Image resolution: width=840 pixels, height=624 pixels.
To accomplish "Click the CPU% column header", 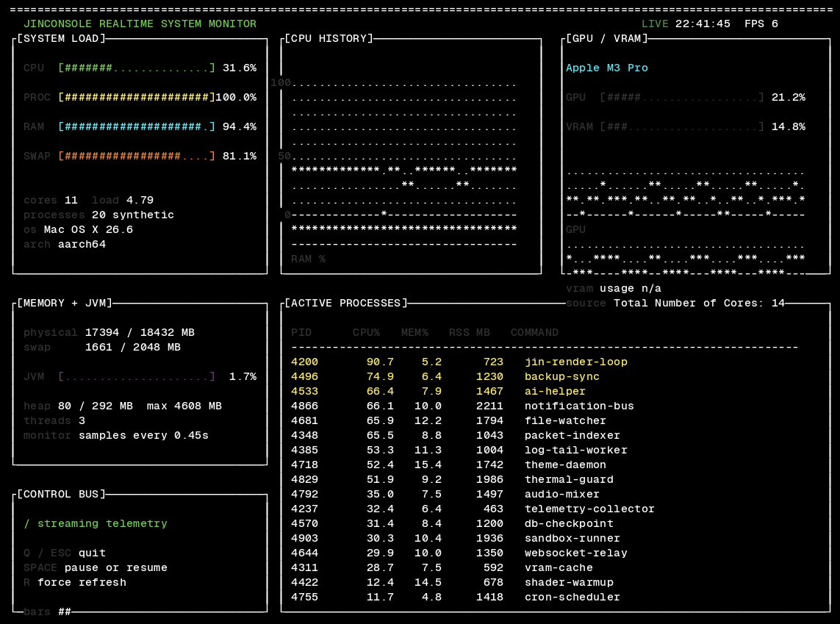I will (366, 333).
